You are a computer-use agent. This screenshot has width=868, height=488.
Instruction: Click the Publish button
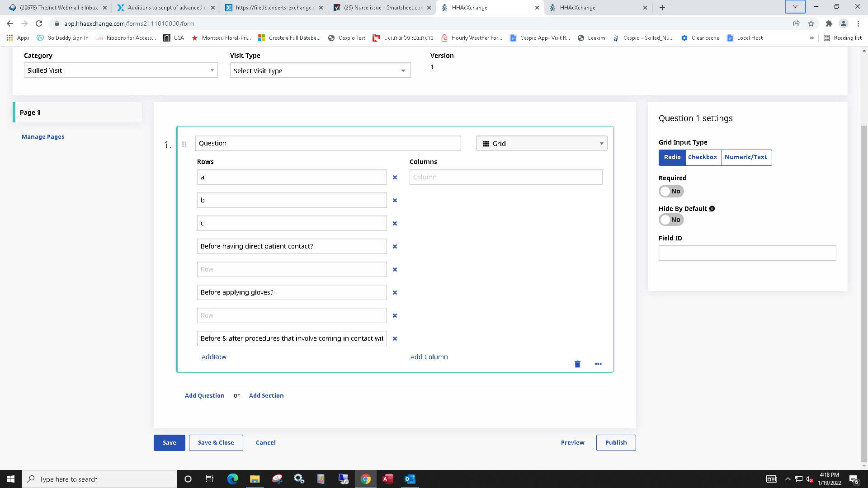(616, 442)
